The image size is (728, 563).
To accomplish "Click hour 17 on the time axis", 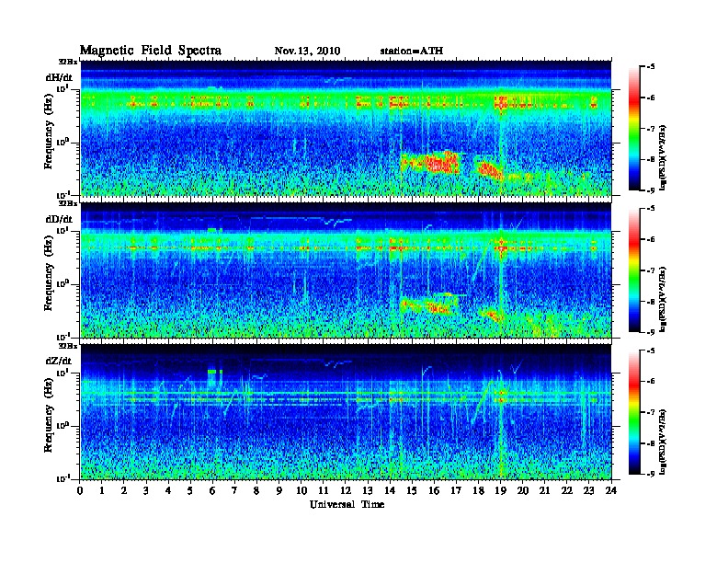I will pos(456,491).
